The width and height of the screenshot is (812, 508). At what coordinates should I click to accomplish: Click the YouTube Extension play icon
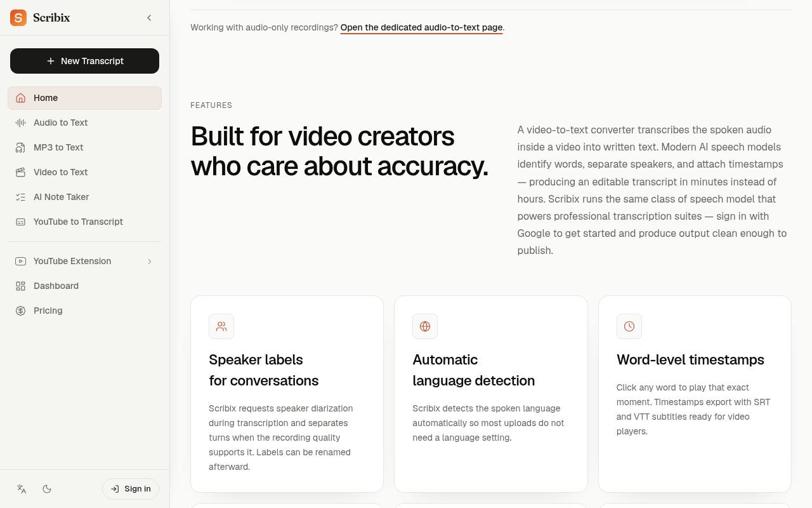click(x=21, y=261)
